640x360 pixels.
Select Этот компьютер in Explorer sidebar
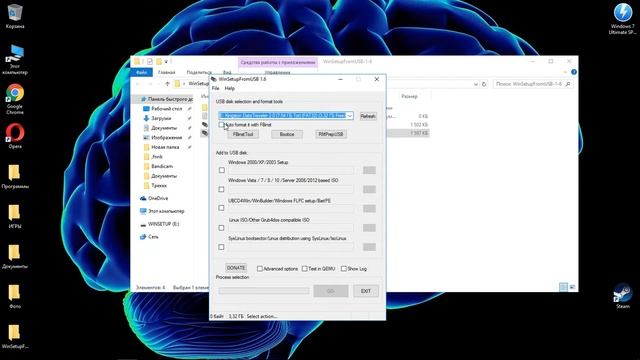165,211
